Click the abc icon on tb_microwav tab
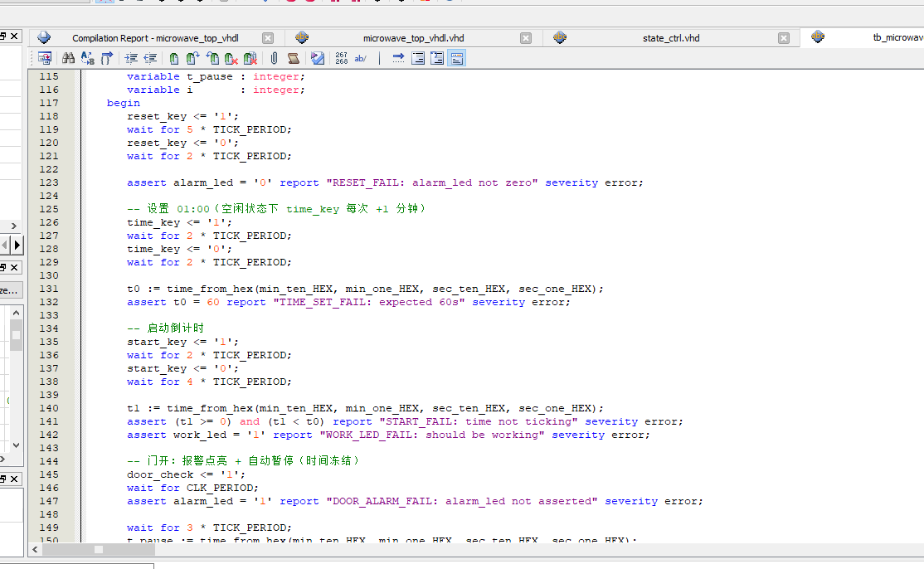 [817, 36]
